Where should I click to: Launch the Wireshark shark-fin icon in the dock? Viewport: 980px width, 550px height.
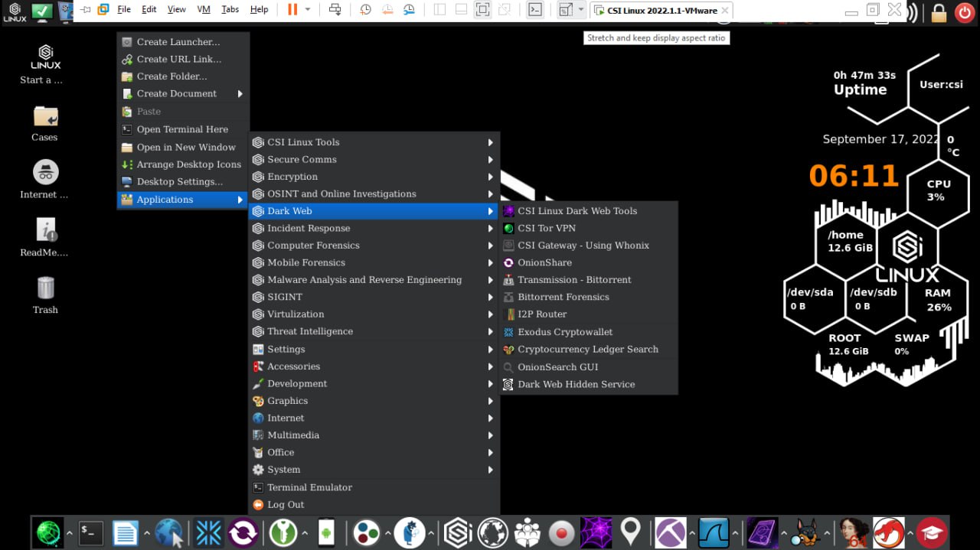pyautogui.click(x=714, y=532)
